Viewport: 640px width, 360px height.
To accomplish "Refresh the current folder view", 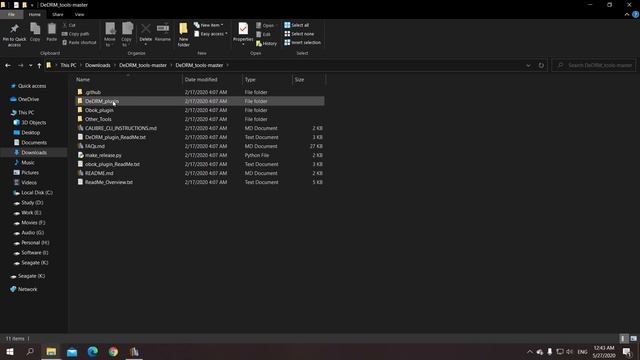I will coord(541,65).
